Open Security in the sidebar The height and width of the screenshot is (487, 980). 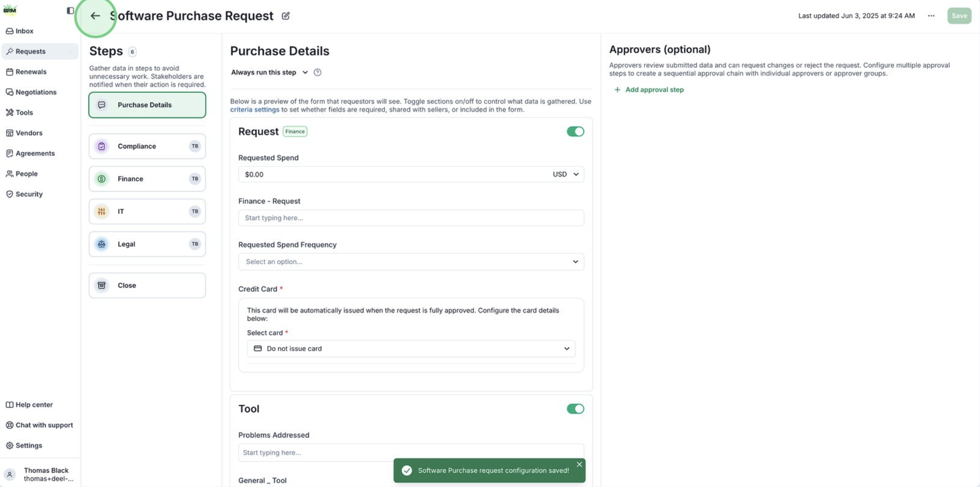coord(40,194)
